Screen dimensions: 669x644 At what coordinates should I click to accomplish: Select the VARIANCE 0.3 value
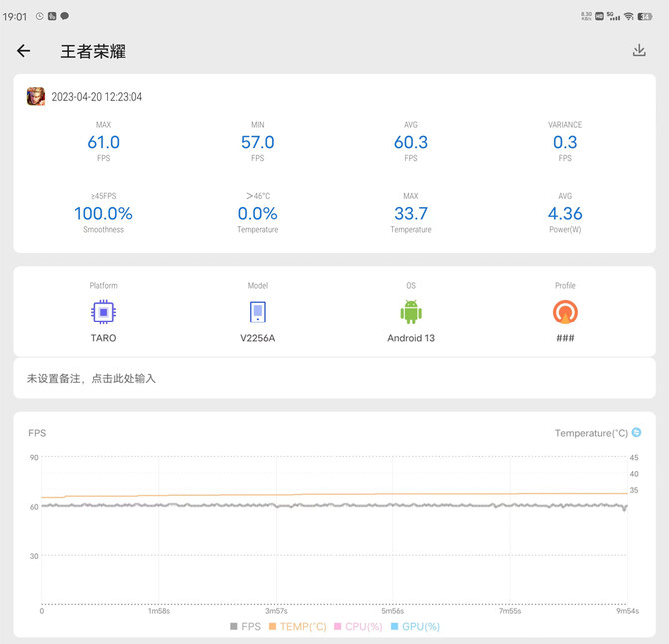point(565,142)
